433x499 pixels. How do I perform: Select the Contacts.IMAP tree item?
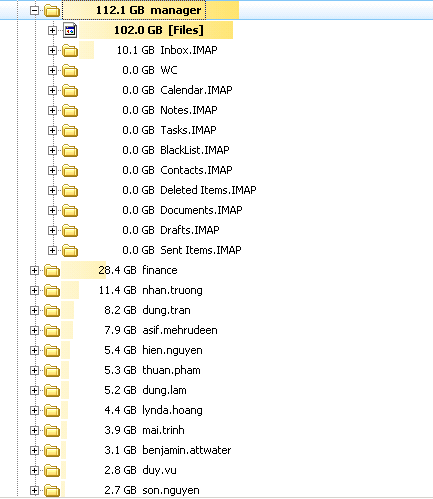click(x=177, y=170)
